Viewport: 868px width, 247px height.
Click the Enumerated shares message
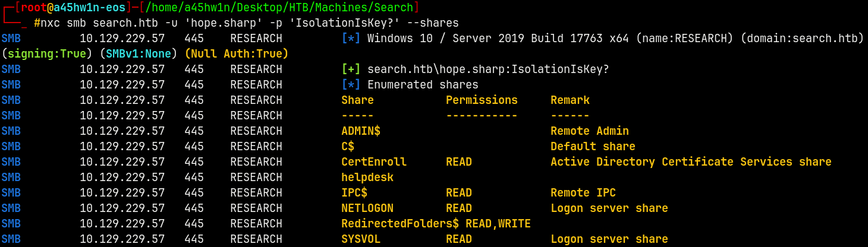(423, 85)
